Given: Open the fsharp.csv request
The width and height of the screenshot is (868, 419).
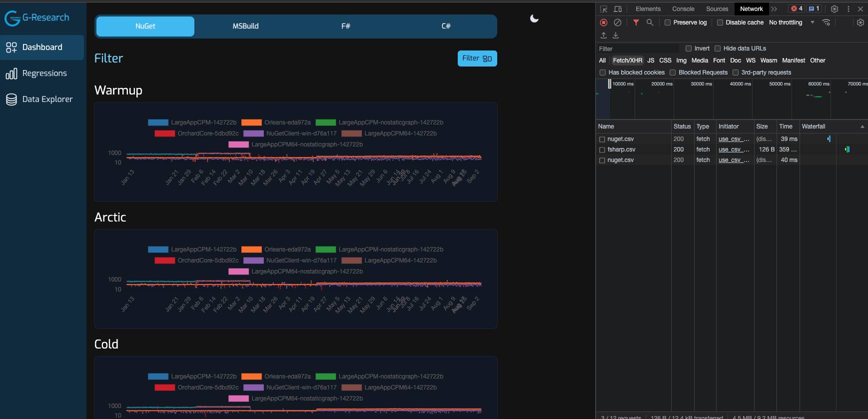Looking at the screenshot, I should pos(621,150).
